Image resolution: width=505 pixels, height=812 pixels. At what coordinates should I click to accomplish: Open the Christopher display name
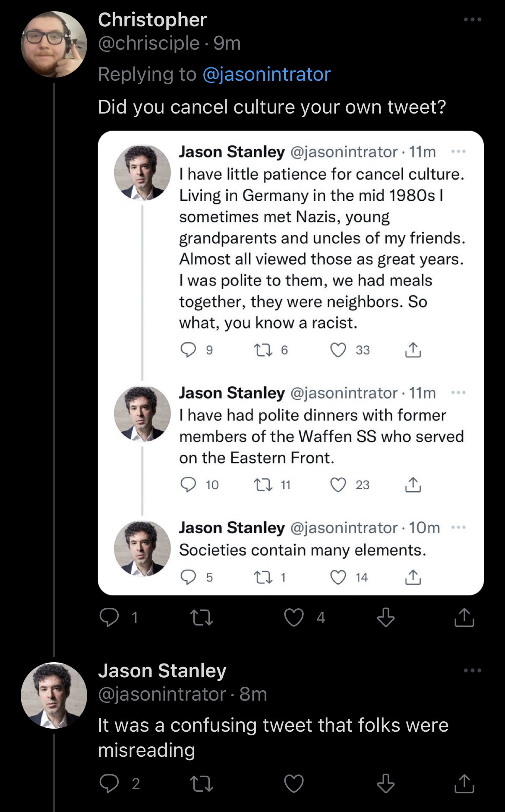[152, 20]
